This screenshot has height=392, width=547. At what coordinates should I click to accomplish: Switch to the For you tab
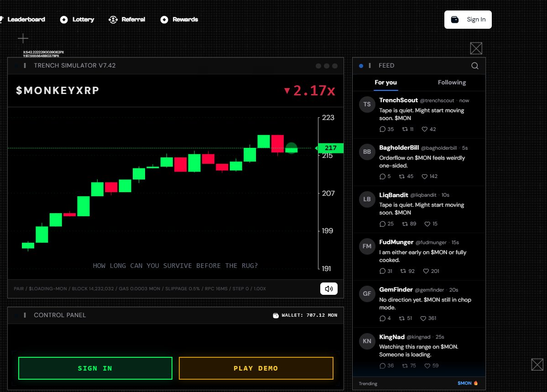click(x=386, y=83)
